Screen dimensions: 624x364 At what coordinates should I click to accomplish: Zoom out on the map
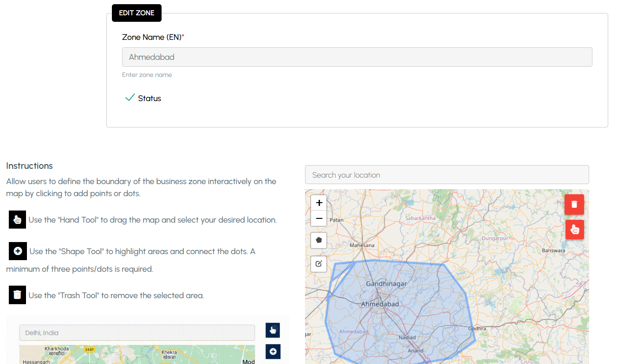click(x=319, y=218)
